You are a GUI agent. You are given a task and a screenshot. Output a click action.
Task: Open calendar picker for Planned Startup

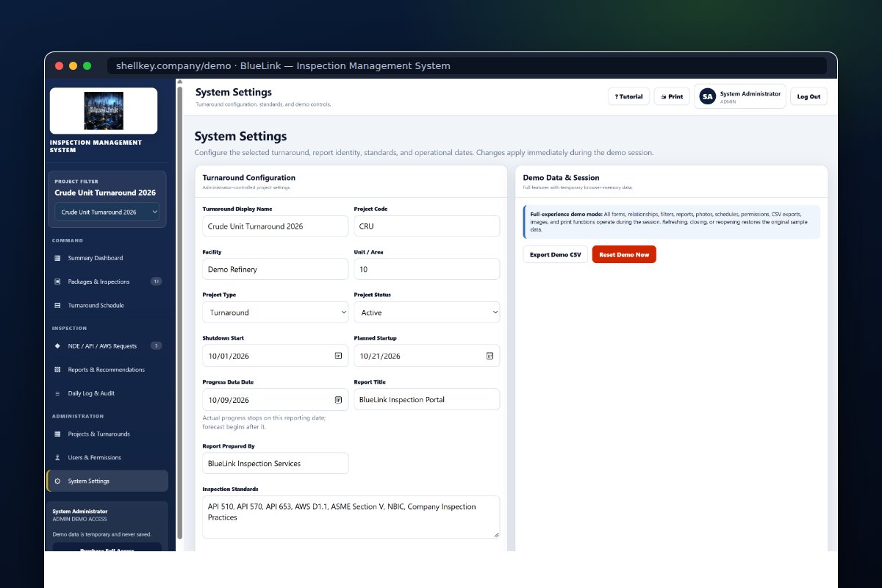pyautogui.click(x=490, y=356)
